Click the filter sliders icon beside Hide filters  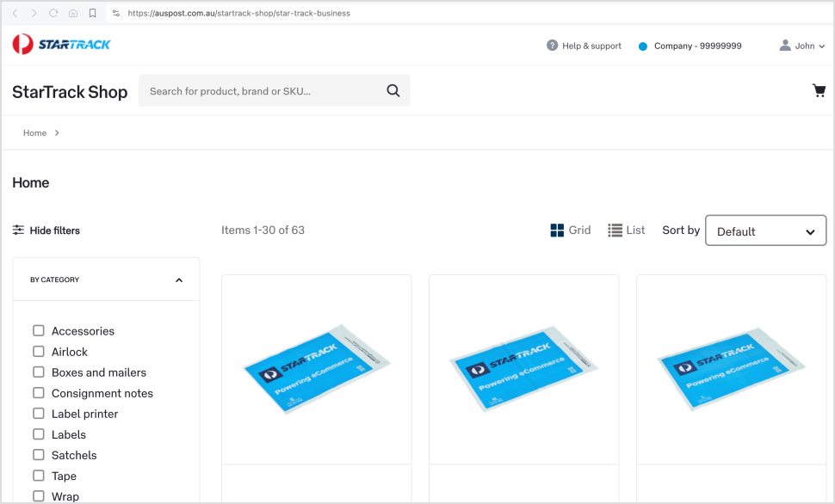tap(19, 230)
